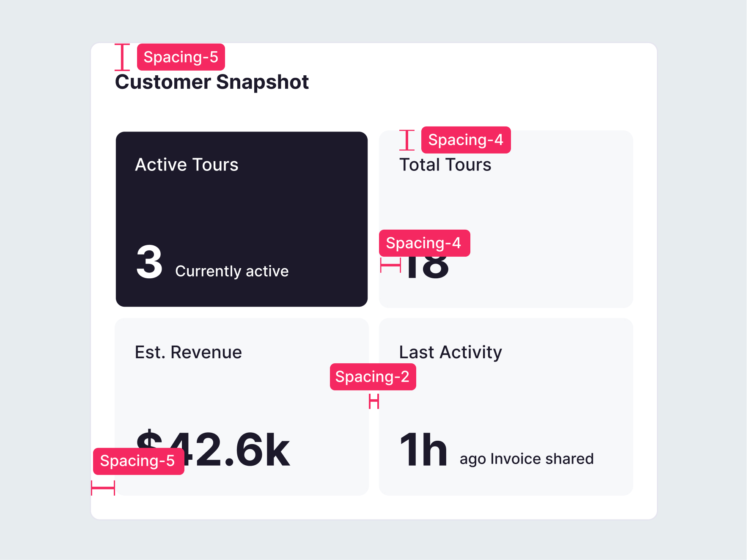
Task: Select horizontal marker at the card's bottom-left edge
Action: point(103,488)
